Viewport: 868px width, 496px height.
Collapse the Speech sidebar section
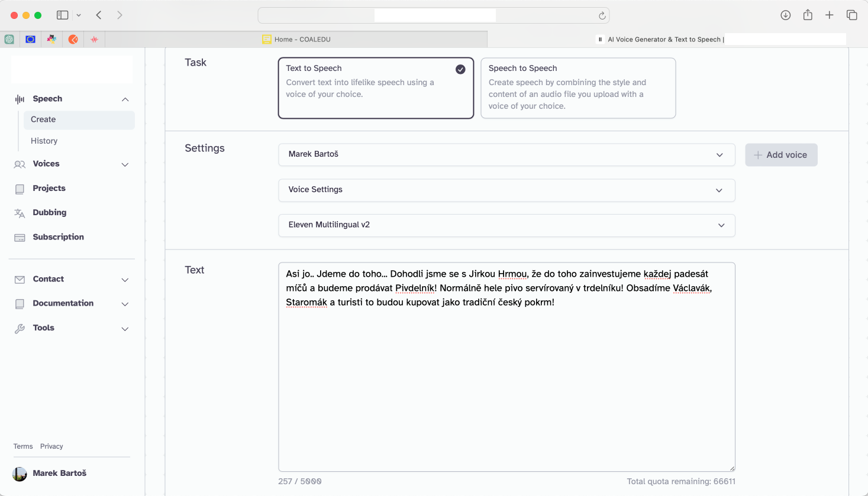(125, 99)
